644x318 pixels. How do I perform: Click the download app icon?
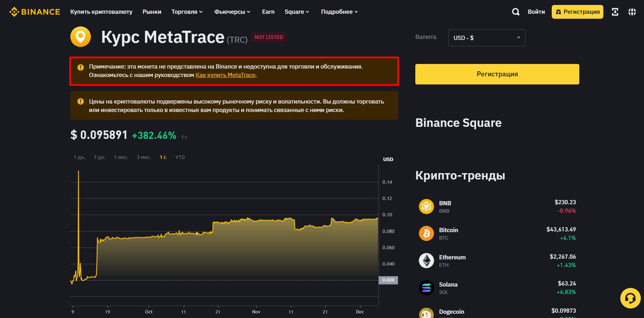coord(615,12)
